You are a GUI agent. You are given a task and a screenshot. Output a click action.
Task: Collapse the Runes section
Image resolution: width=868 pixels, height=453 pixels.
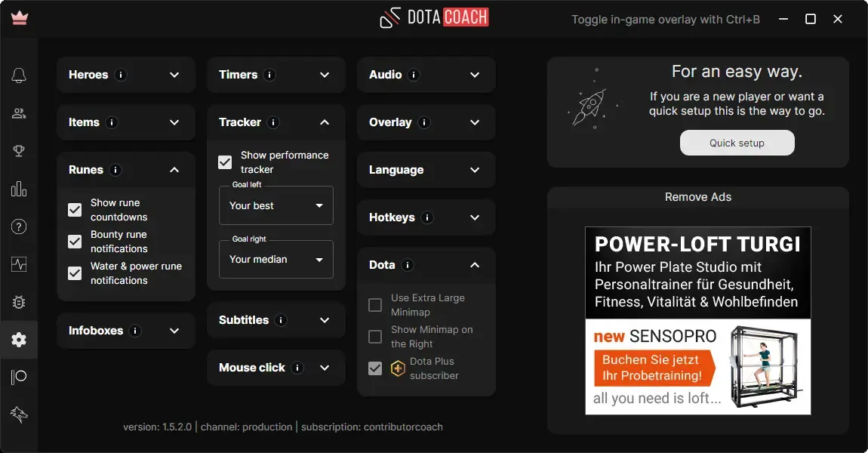tap(174, 170)
